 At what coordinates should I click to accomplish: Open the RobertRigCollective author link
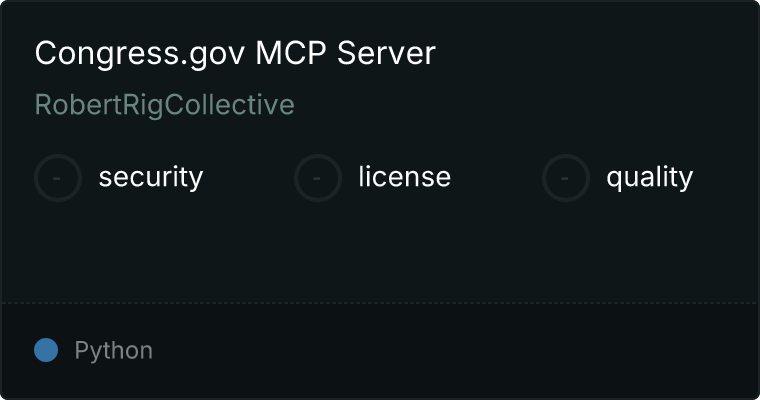coord(165,105)
